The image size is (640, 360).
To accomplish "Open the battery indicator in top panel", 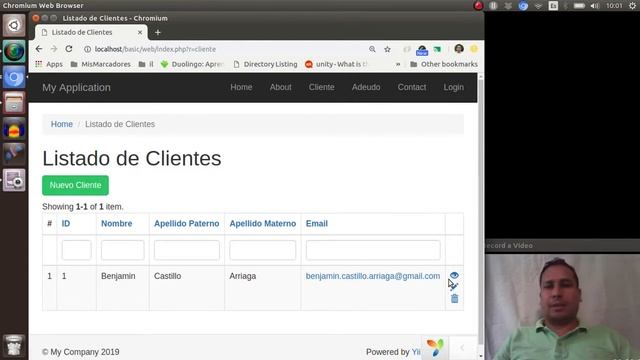I will (x=579, y=6).
